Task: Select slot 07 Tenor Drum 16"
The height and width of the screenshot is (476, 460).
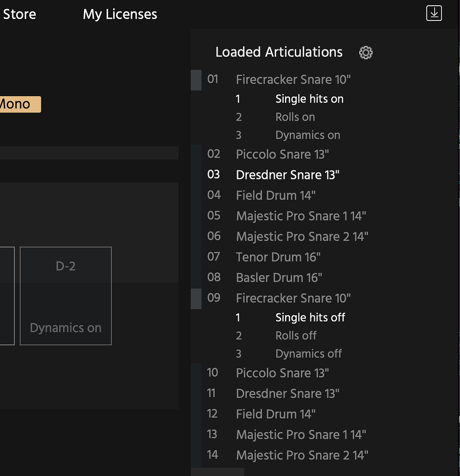Action: (278, 257)
